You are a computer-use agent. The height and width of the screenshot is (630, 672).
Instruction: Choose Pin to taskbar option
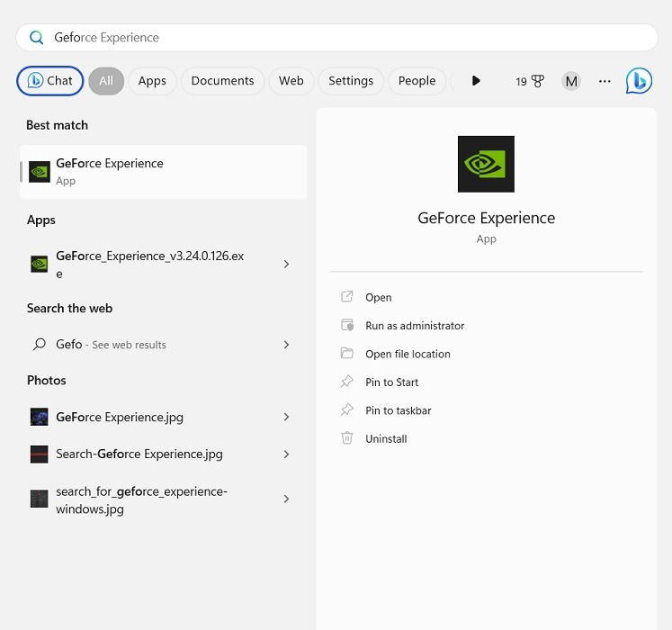click(399, 410)
